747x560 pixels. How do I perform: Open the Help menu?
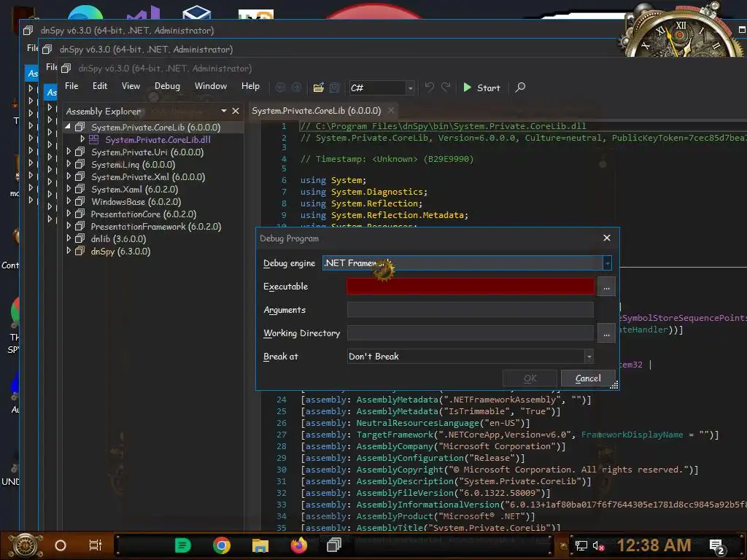(x=250, y=86)
